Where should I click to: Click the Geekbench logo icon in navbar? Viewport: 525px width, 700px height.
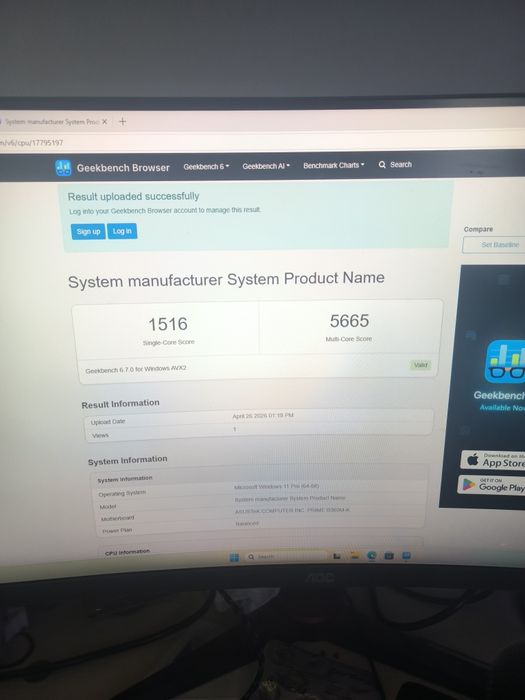(63, 168)
